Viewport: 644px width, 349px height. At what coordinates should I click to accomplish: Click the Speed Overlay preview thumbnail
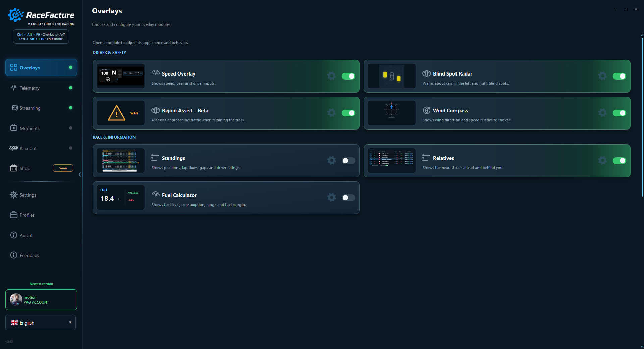coord(121,76)
